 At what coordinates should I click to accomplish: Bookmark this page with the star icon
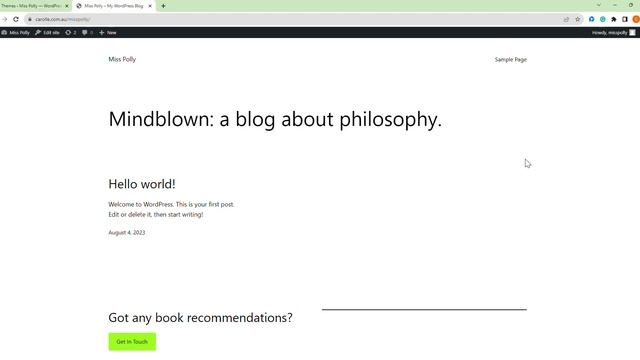pyautogui.click(x=578, y=19)
